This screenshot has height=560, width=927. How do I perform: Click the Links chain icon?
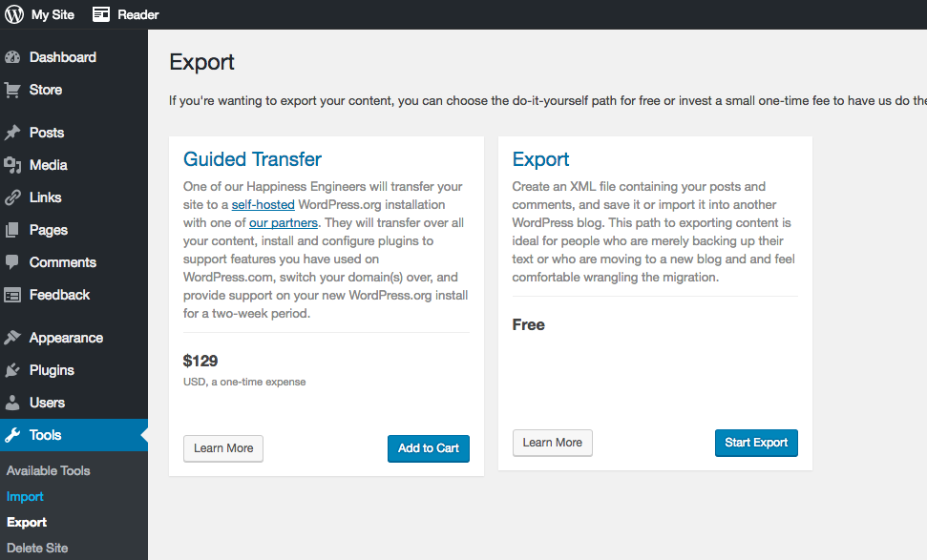pyautogui.click(x=12, y=197)
